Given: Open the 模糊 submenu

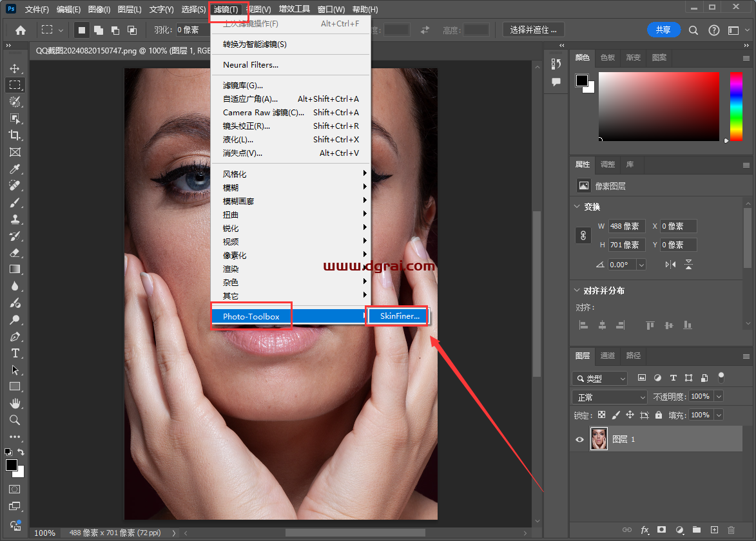Looking at the screenshot, I should 291,187.
